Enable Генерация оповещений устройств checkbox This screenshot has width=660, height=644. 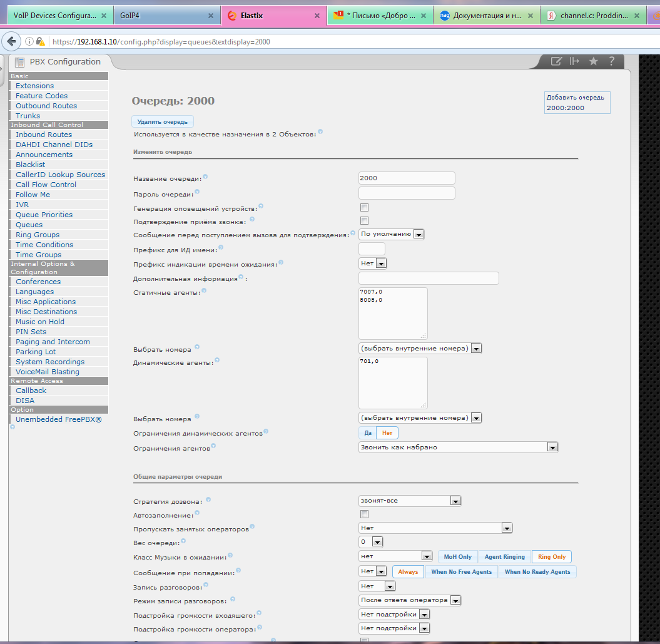tap(364, 207)
